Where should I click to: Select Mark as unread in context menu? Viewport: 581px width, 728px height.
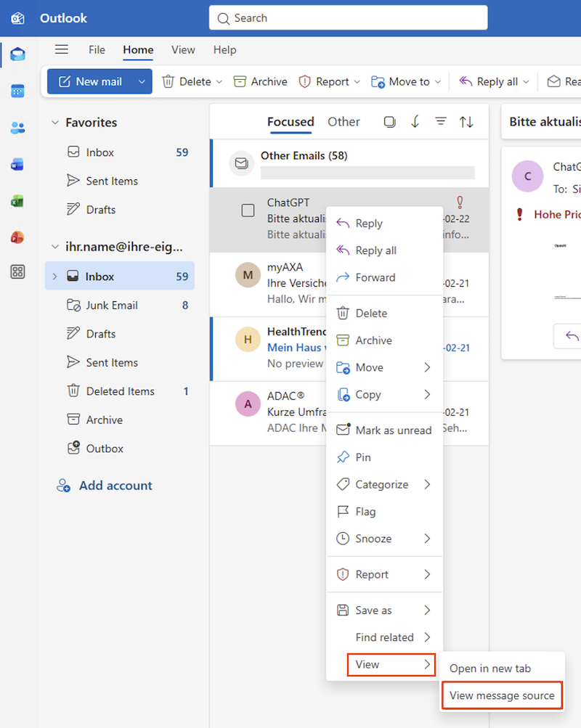(384, 430)
